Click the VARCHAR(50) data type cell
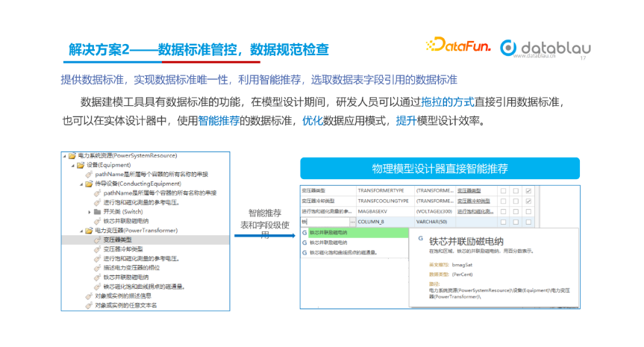Viewport: 644px width, 347px height. pos(435,222)
